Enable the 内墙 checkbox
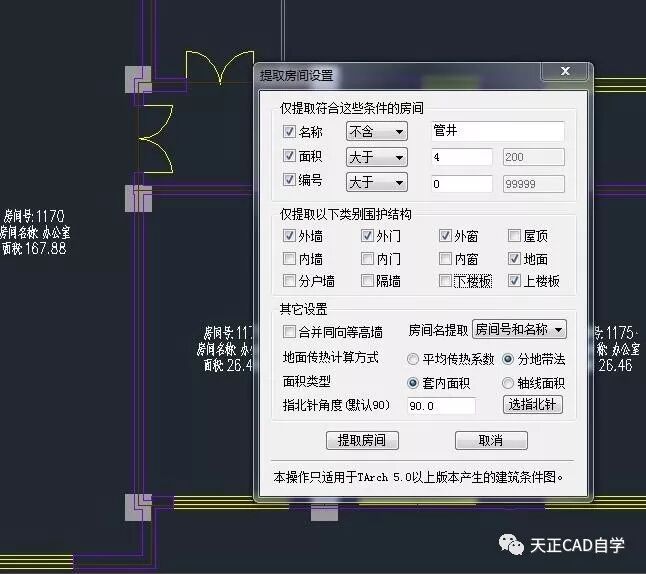This screenshot has width=646, height=574. (289, 259)
